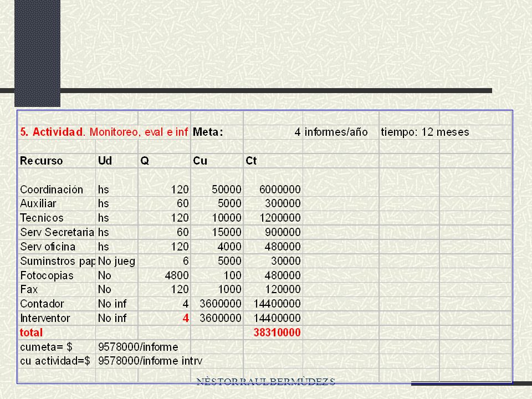Click total cost '14400000' in Interventor row
Screen dimensions: 532x399
point(277,318)
